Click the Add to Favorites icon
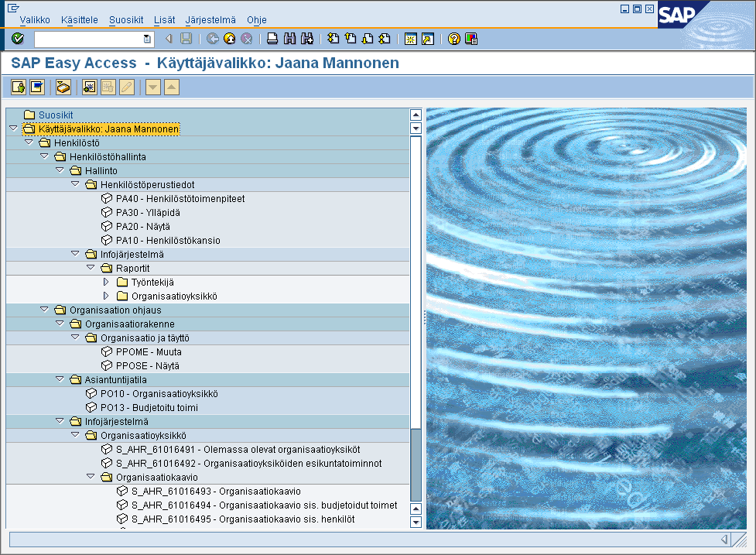The height and width of the screenshot is (555, 756). [x=89, y=87]
